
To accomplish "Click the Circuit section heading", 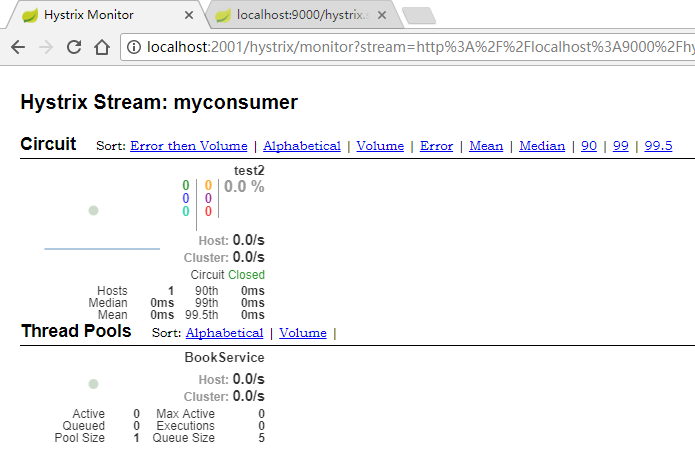I will (x=48, y=144).
